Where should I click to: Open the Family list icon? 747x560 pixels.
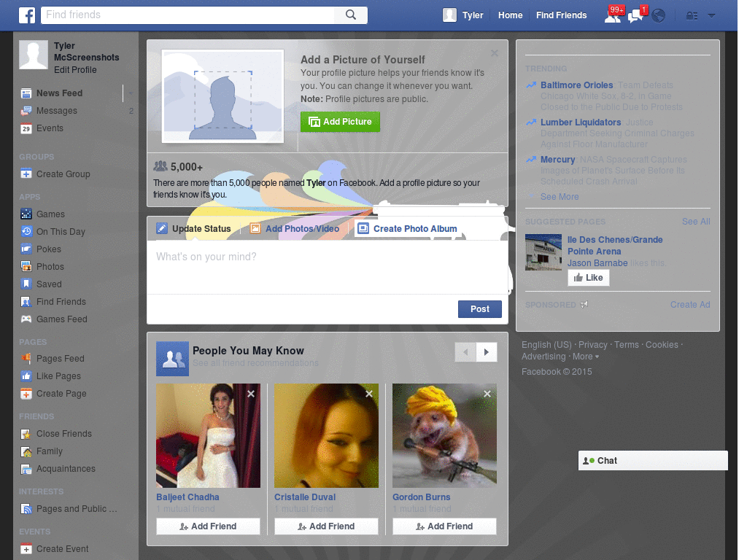[x=26, y=451]
